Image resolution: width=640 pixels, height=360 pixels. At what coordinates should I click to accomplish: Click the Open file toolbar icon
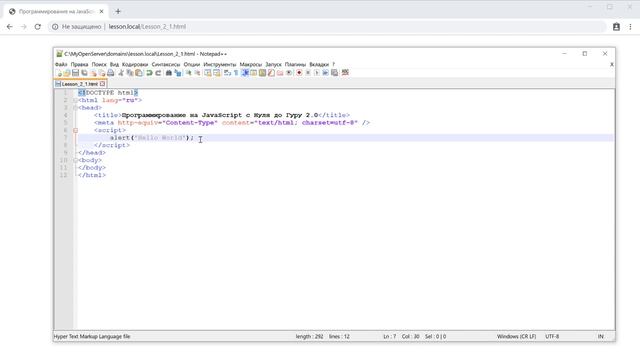pyautogui.click(x=67, y=73)
